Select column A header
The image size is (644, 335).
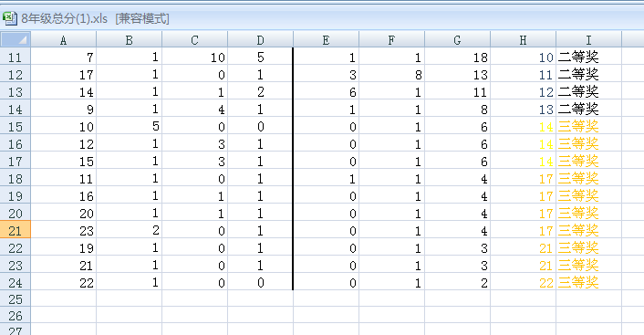[63, 40]
